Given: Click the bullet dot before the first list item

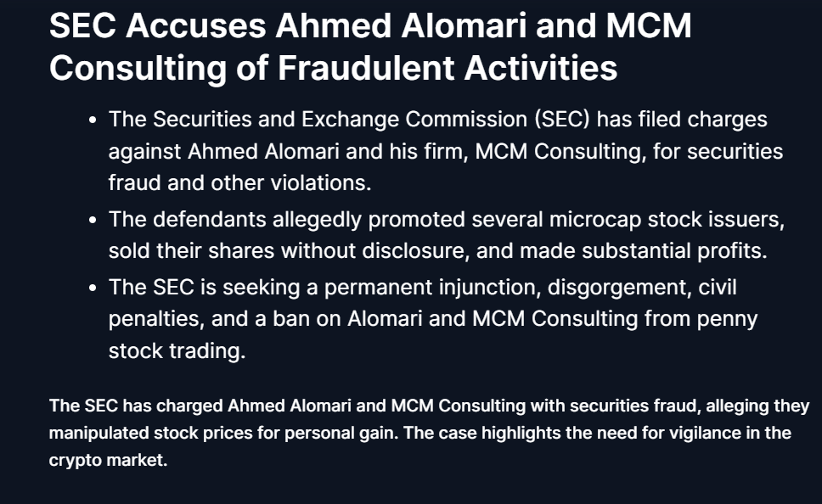Looking at the screenshot, I should pos(93,120).
